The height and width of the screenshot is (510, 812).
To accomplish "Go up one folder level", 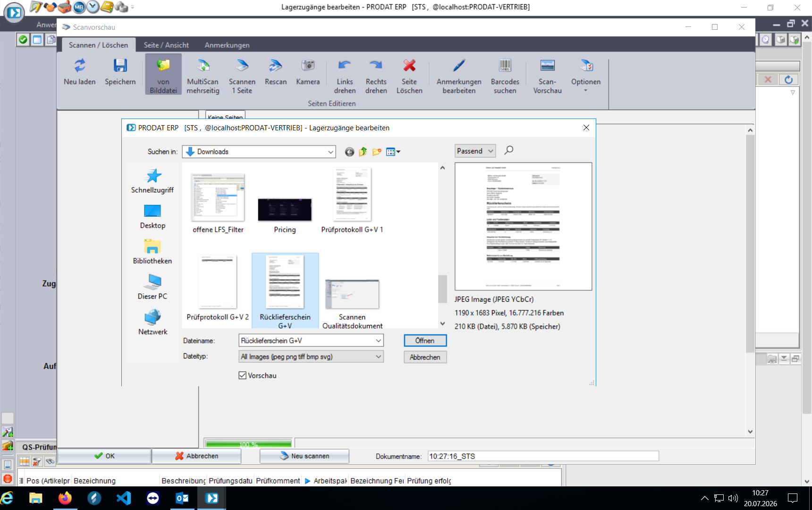I will pos(363,152).
